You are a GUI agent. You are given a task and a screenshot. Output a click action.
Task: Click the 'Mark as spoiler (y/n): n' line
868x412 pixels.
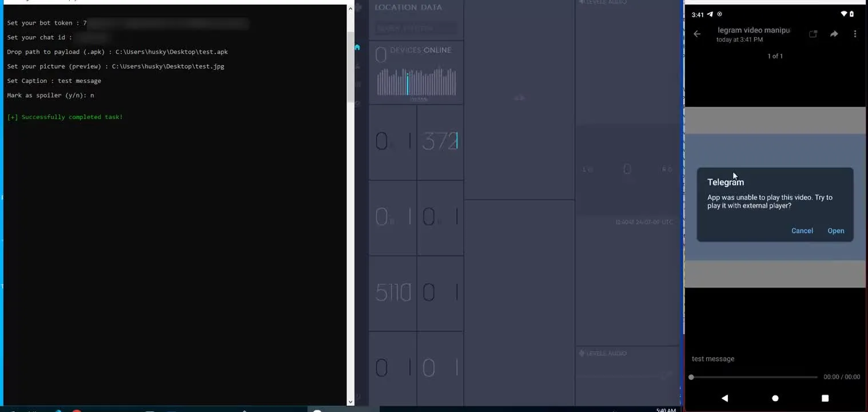point(50,96)
